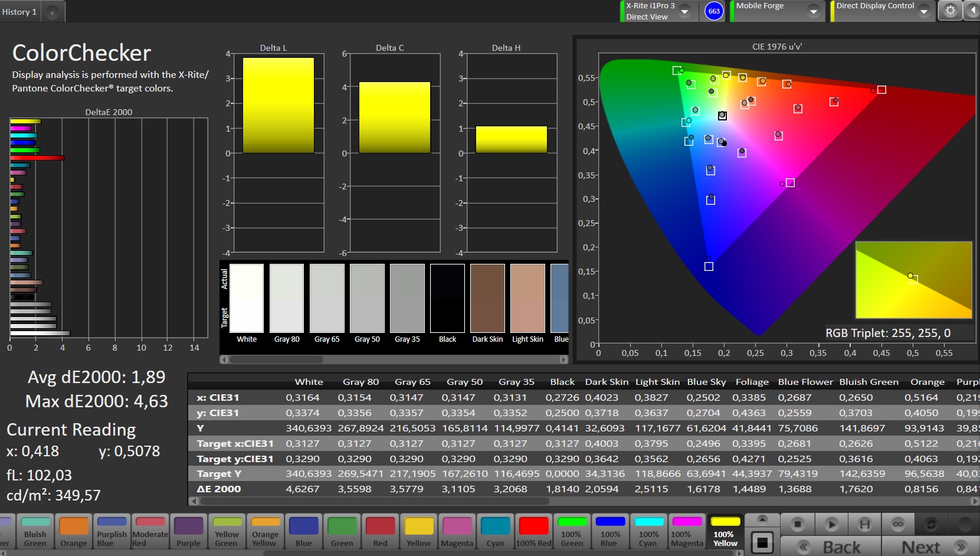Click the play / read series button
This screenshot has height=556, width=980.
(831, 524)
